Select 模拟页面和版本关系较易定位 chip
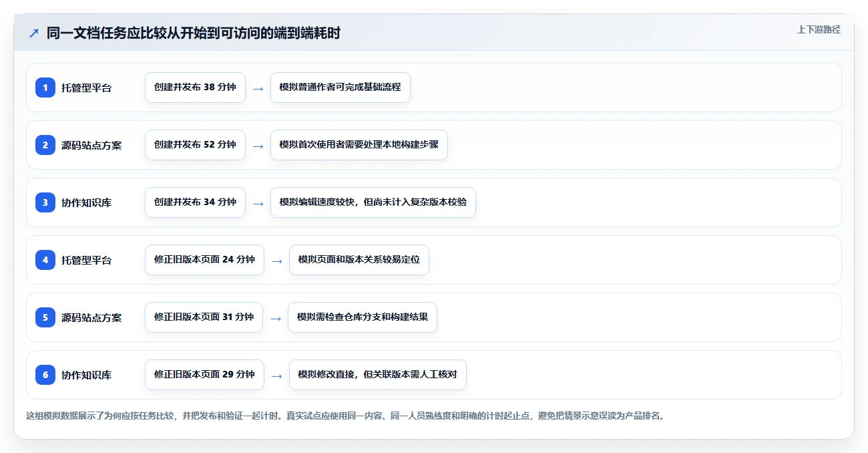 coord(359,260)
